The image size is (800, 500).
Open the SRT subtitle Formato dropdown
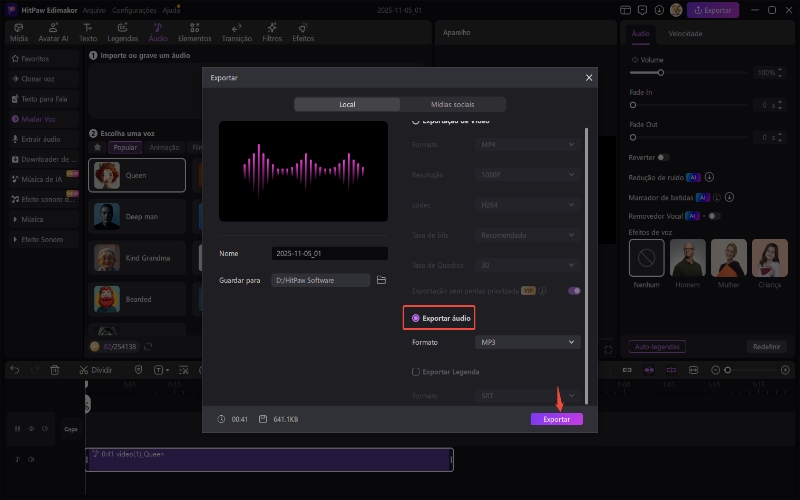(x=527, y=396)
